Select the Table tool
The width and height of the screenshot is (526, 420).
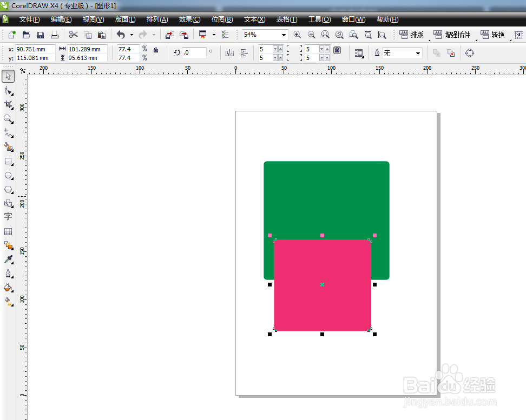(x=8, y=231)
